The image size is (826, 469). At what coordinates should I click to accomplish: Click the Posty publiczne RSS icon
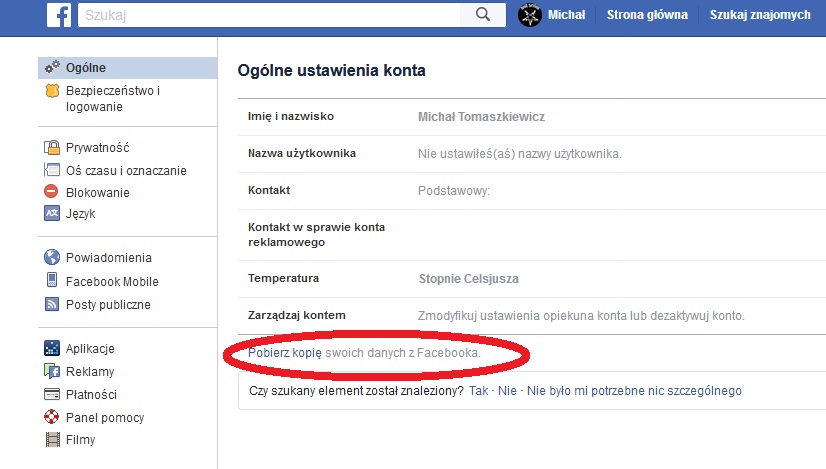[x=52, y=304]
